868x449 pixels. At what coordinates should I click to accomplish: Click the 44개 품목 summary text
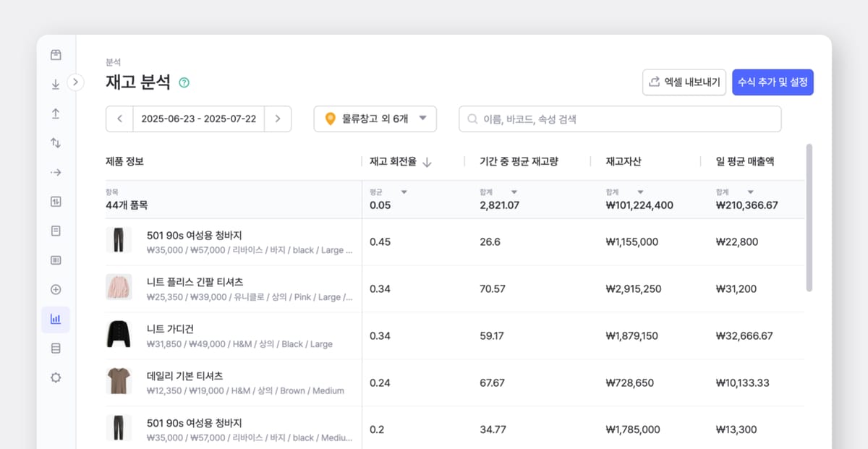click(x=127, y=205)
